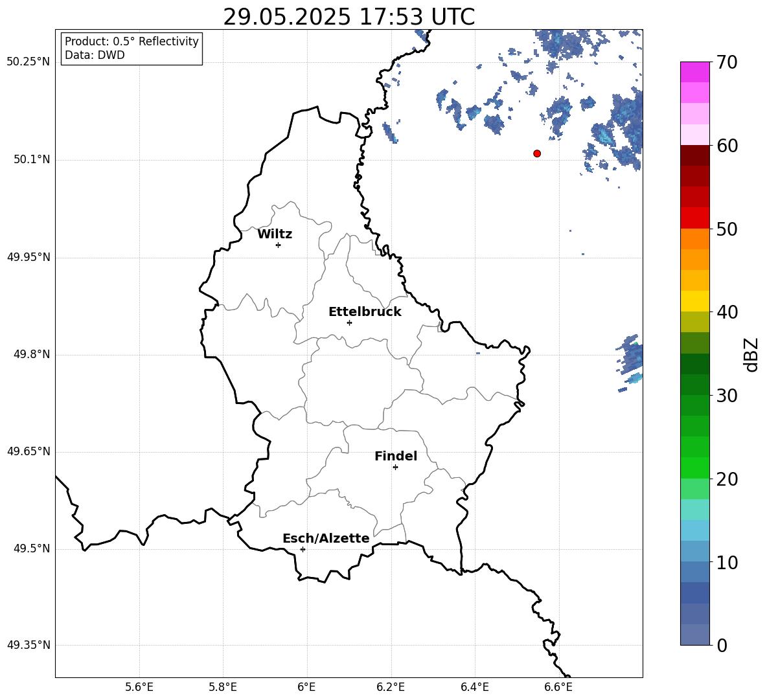Click the 49.65°N latitude label
767x700 pixels.
pyautogui.click(x=29, y=451)
